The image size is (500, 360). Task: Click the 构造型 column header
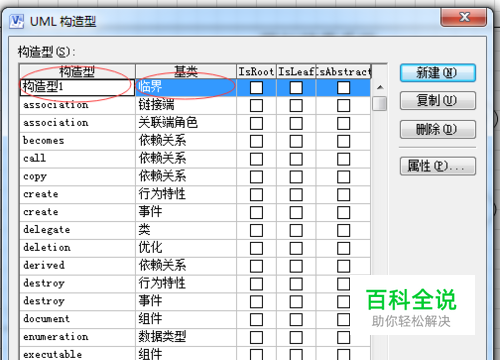(77, 71)
